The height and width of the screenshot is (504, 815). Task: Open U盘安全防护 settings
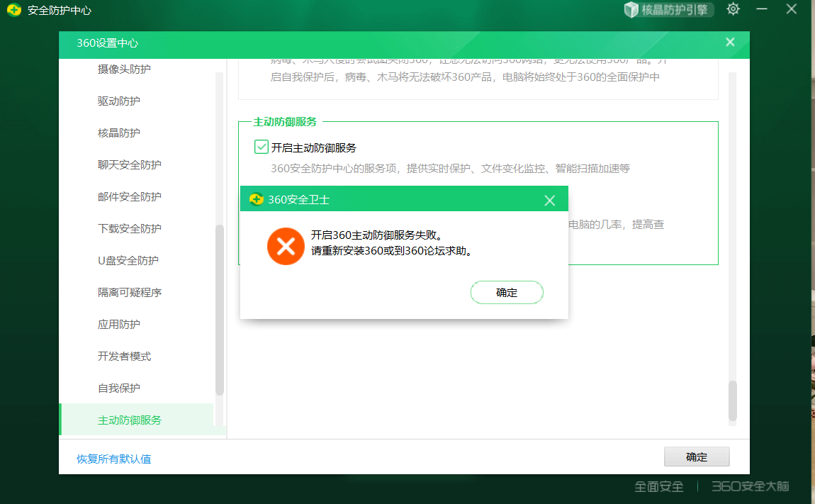pyautogui.click(x=128, y=261)
